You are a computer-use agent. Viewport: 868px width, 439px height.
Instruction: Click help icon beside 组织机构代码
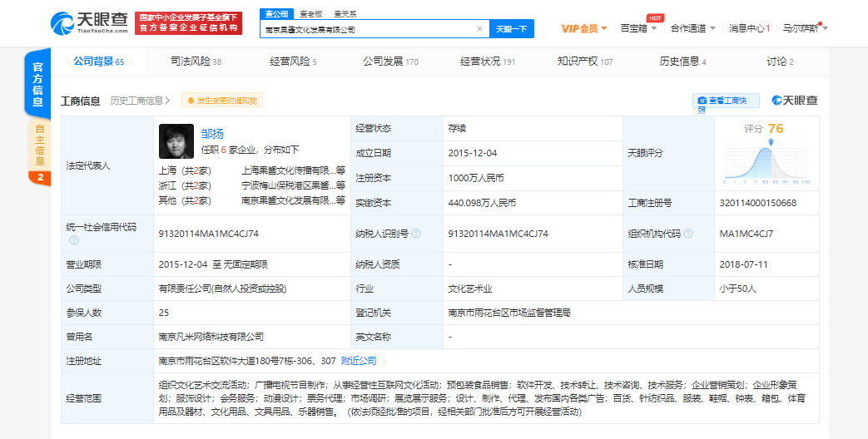coord(689,234)
